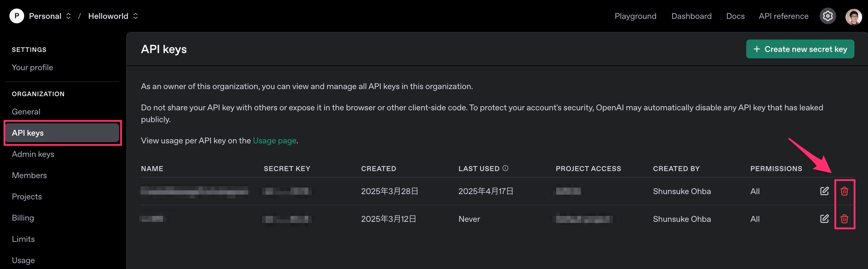
Task: Click the 2025年3月12日 created date cell
Action: [x=388, y=219]
